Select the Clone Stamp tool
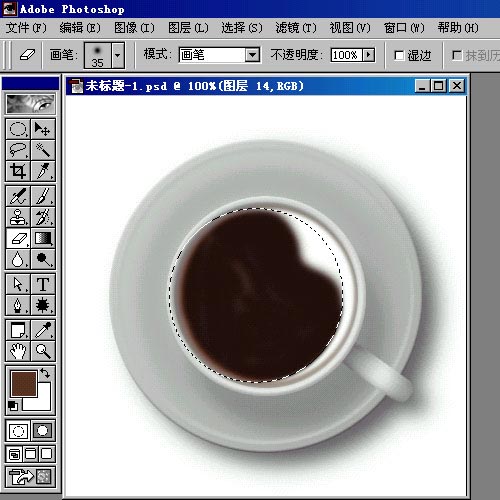The height and width of the screenshot is (500, 500). tap(18, 217)
